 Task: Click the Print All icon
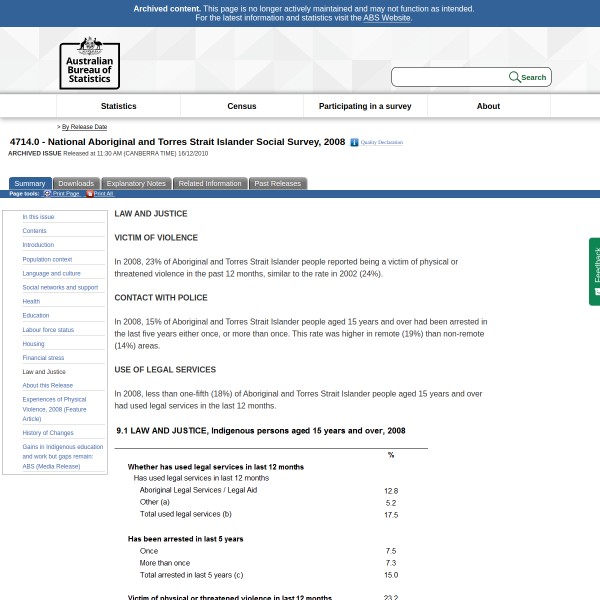89,194
